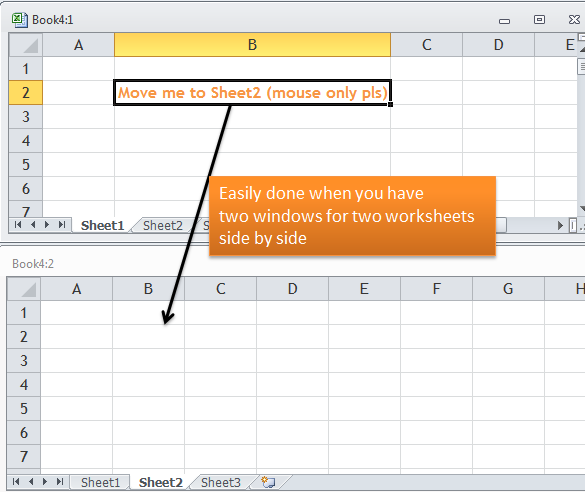585x492 pixels.
Task: Switch to Sheet2 tab in Book4:1
Action: (163, 225)
